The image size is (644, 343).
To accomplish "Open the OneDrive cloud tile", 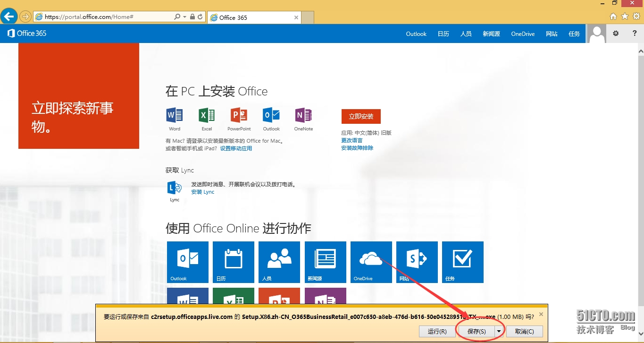I will [371, 262].
